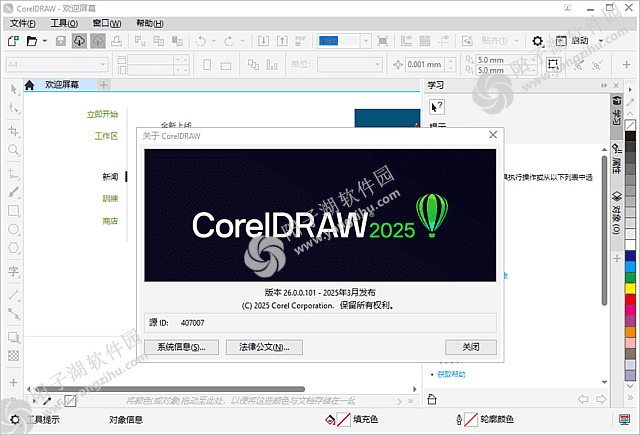
Task: Select the Zoom magnifier tool
Action: [13, 150]
